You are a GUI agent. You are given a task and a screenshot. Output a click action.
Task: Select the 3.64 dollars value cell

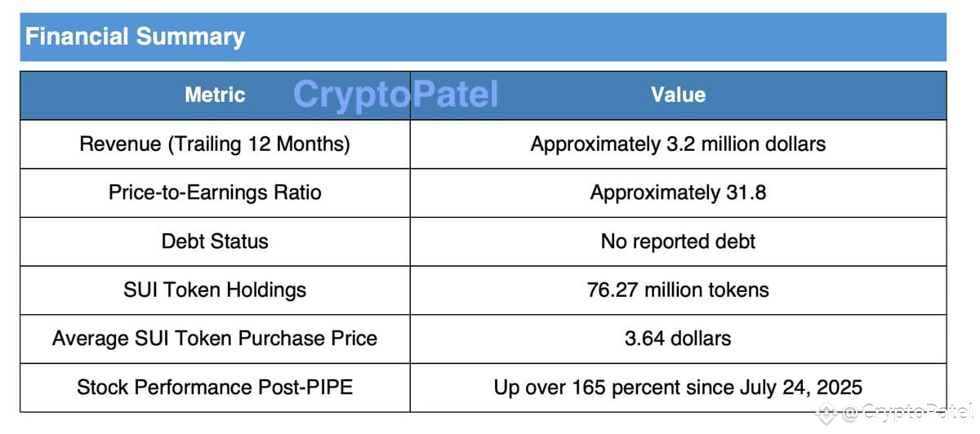(x=678, y=339)
